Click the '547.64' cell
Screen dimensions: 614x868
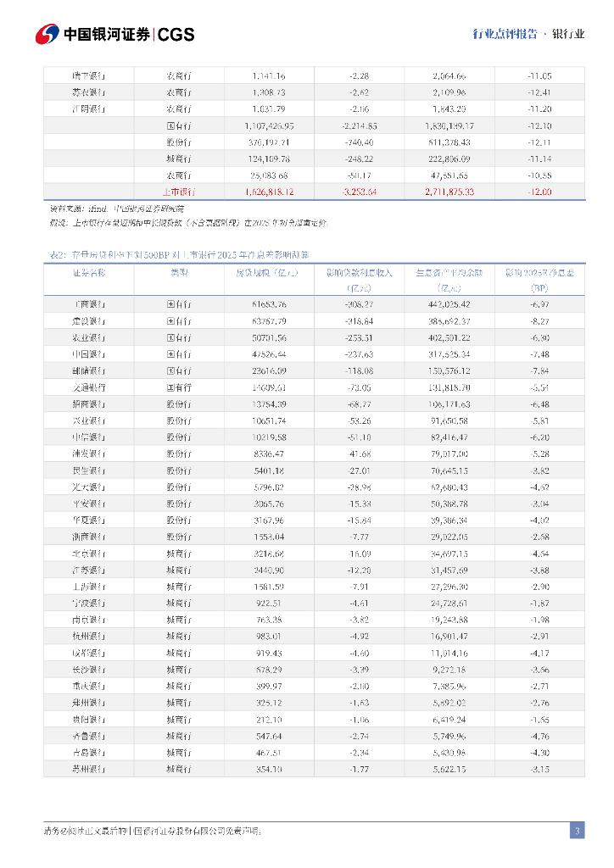269,737
